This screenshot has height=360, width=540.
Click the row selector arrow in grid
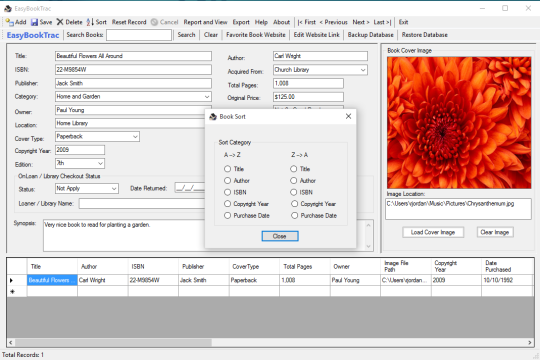tap(11, 280)
